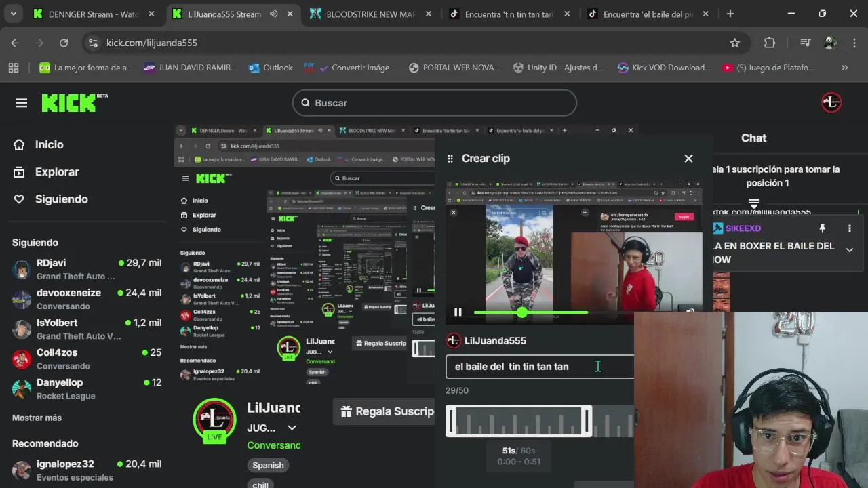The image size is (868, 488).
Task: Expand the stream title chevron next to JUG...
Action: tap(292, 428)
